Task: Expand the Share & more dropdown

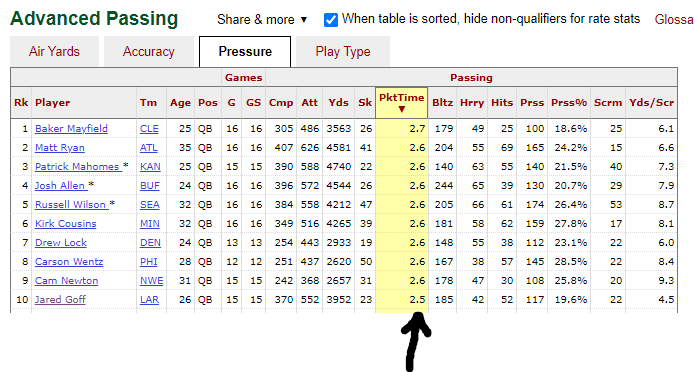Action: coord(262,20)
